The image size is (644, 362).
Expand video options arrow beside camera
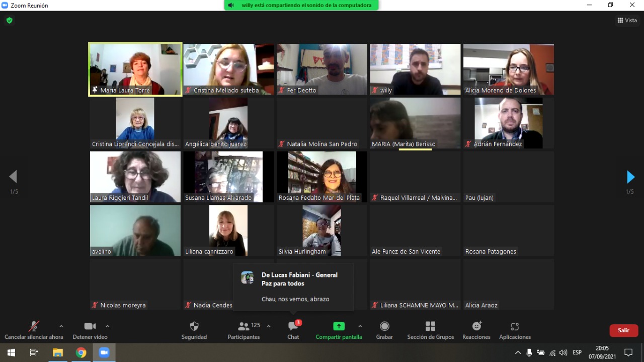tap(107, 326)
